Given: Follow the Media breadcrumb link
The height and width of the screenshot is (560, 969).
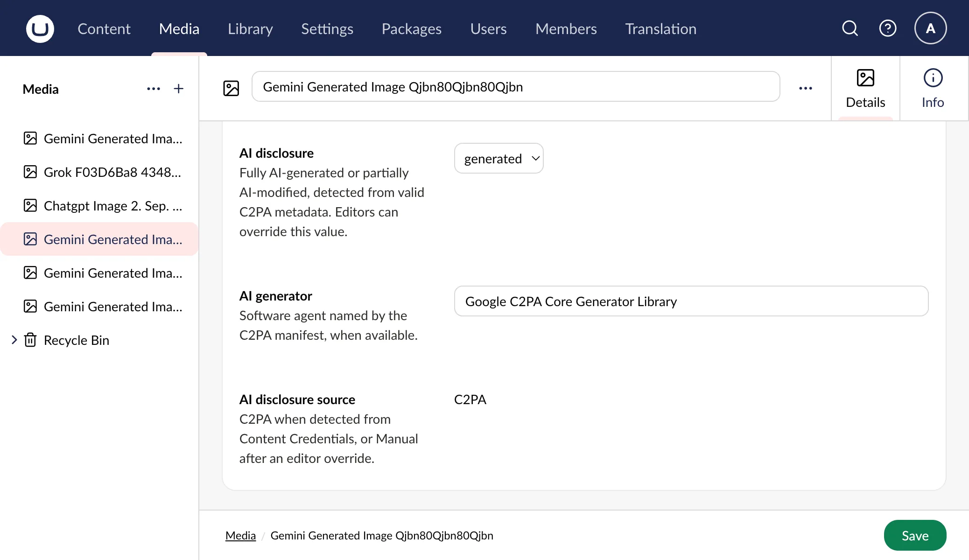Looking at the screenshot, I should 240,535.
